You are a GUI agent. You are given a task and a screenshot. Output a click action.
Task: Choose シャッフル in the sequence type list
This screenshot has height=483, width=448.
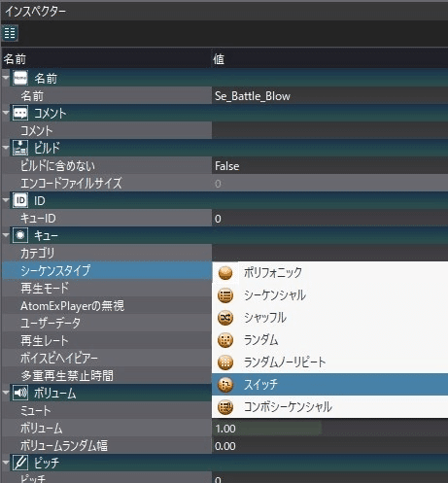pos(329,318)
